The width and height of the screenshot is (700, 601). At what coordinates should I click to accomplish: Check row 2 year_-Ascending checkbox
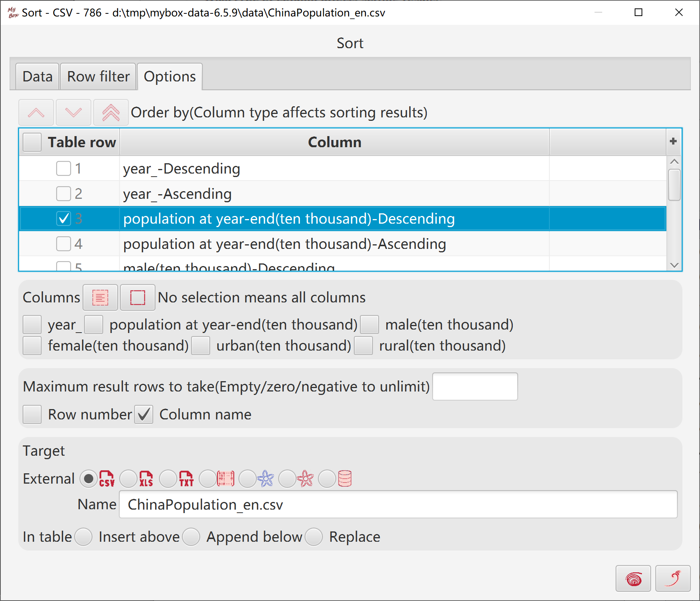[63, 193]
